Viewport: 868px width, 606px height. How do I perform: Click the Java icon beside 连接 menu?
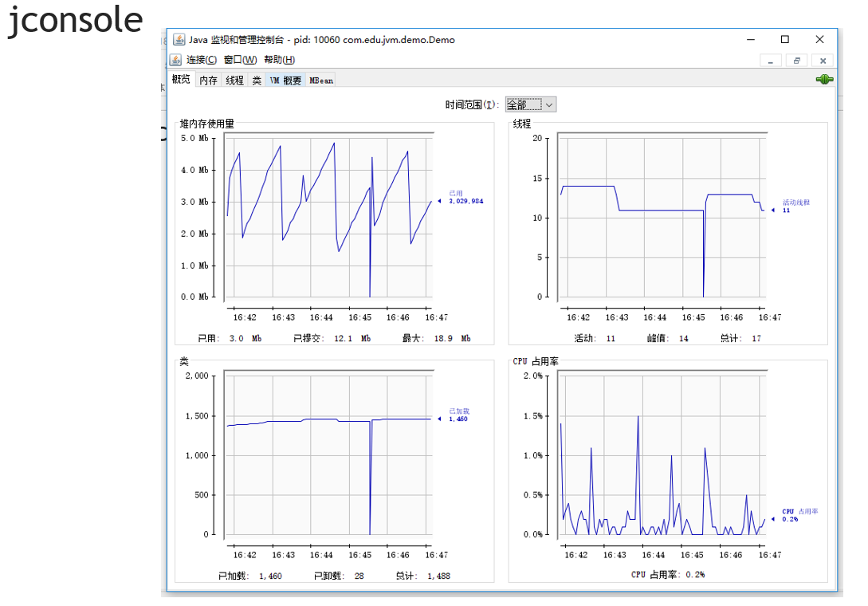pos(175,60)
